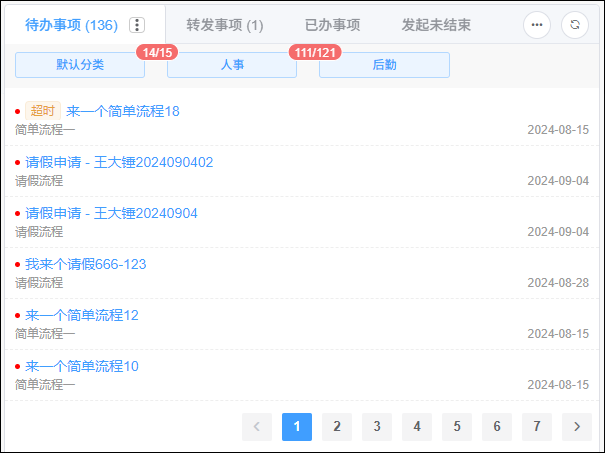Screen dimensions: 607x453
Task: Open the three-dot more options button
Action: coord(537,25)
